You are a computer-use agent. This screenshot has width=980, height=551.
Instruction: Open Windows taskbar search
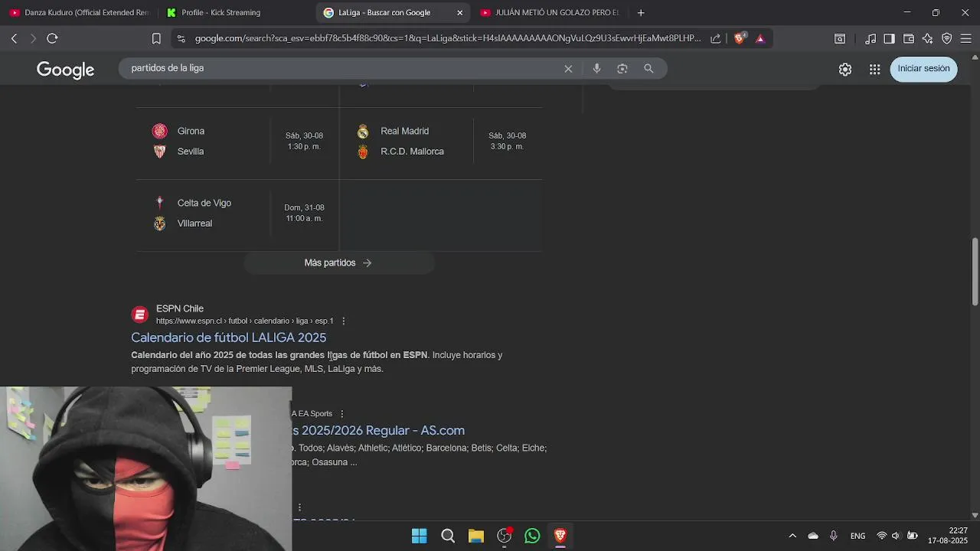pyautogui.click(x=448, y=536)
